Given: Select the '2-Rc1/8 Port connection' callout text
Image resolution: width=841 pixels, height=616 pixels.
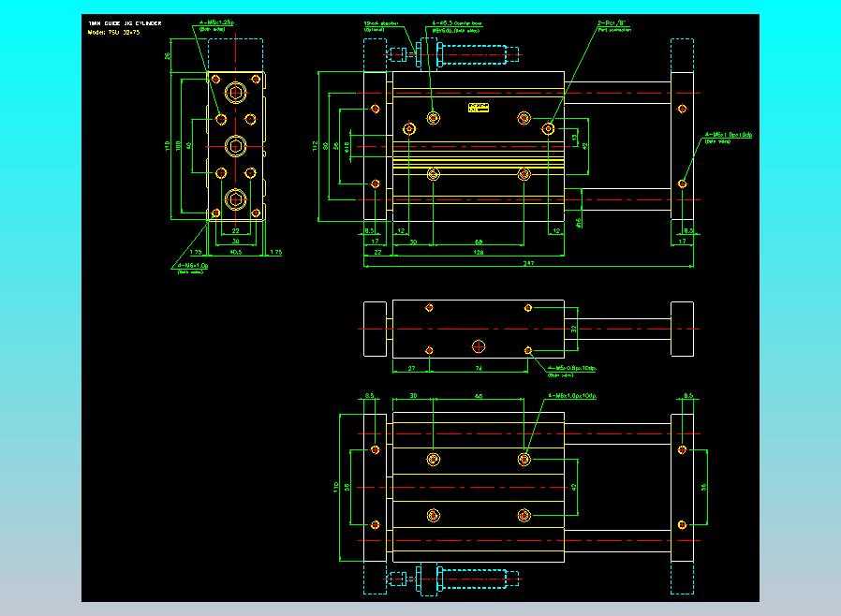Looking at the screenshot, I should [611, 25].
